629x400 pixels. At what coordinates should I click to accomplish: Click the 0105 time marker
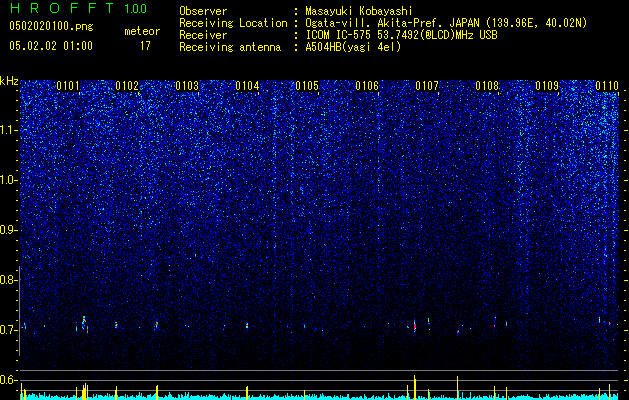[x=307, y=85]
